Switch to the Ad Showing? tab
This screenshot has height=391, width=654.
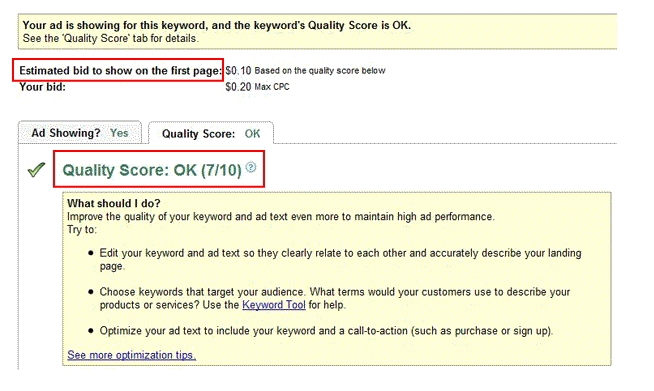[x=80, y=133]
